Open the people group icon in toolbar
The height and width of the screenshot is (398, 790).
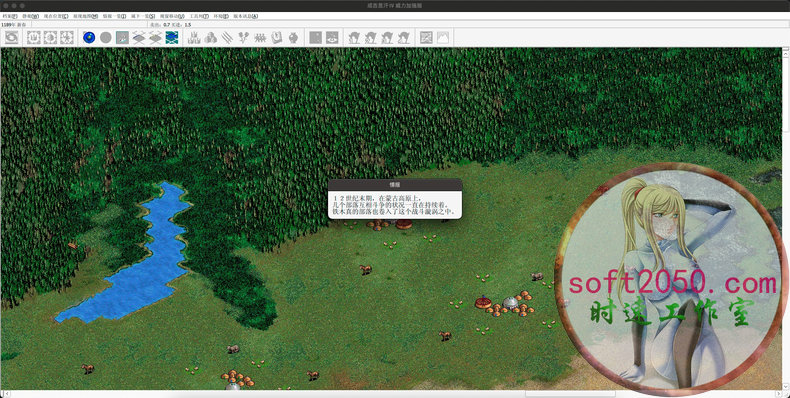211,38
